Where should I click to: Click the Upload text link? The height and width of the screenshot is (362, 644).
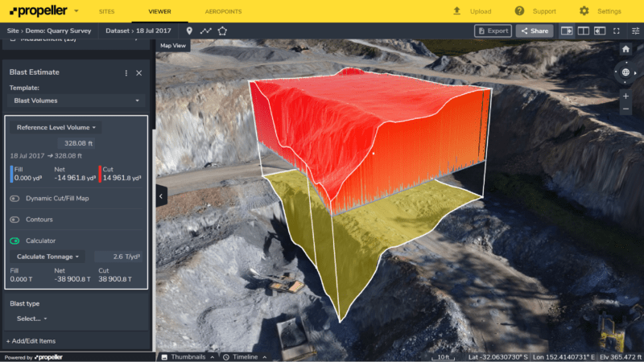(481, 11)
